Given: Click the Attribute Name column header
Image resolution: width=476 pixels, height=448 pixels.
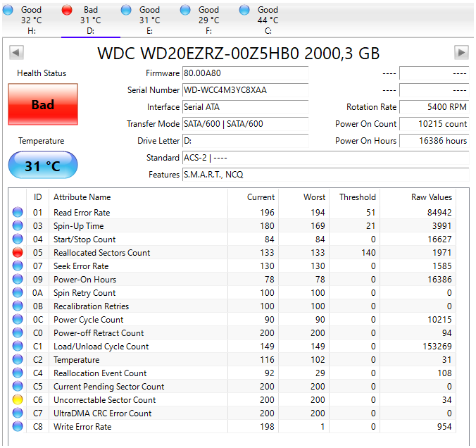Looking at the screenshot, I should pyautogui.click(x=138, y=197).
